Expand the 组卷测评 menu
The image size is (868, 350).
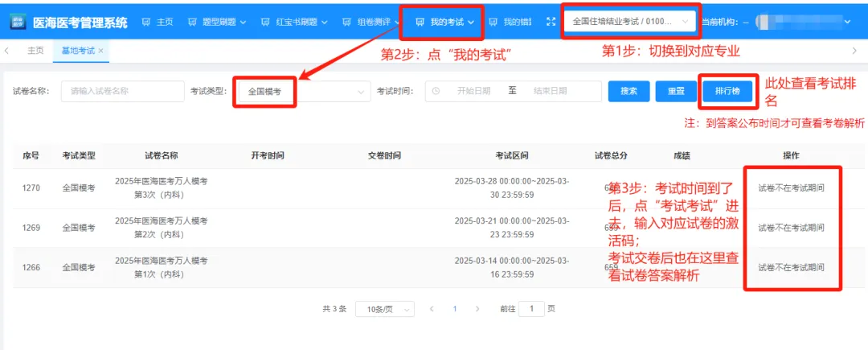click(371, 23)
